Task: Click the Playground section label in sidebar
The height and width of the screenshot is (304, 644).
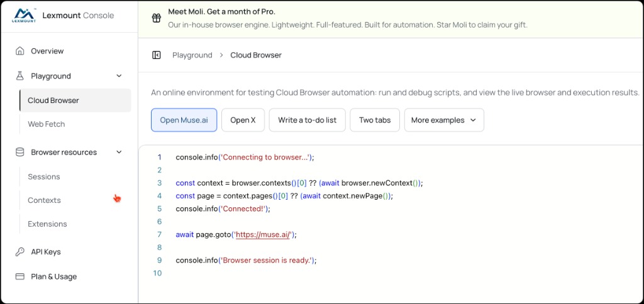Action: point(51,76)
